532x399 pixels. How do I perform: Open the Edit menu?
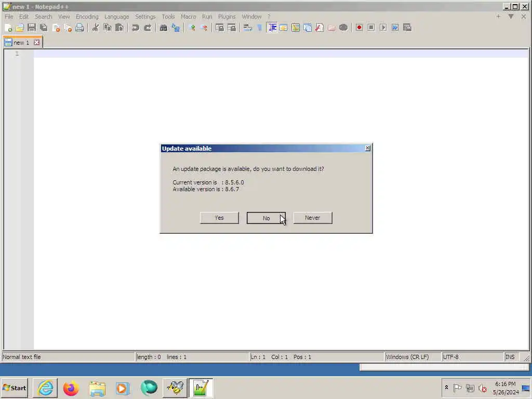click(x=24, y=17)
